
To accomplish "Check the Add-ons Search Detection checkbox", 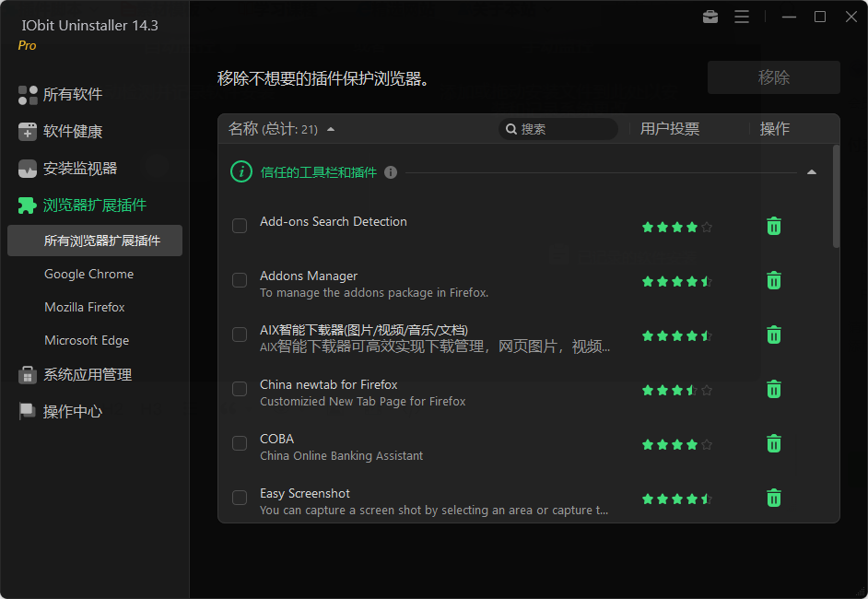I will pyautogui.click(x=240, y=226).
